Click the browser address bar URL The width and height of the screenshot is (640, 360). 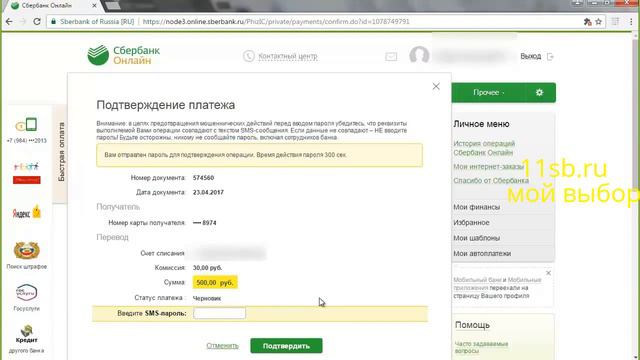[x=276, y=22]
